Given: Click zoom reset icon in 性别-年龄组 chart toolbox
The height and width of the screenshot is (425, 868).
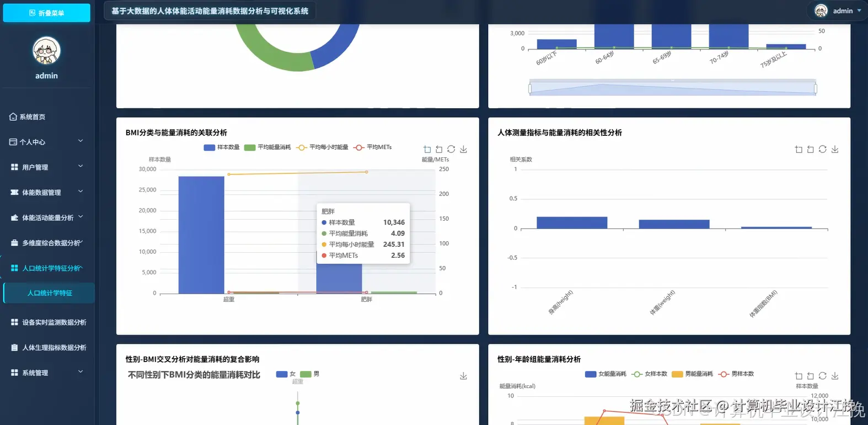Looking at the screenshot, I should pyautogui.click(x=811, y=376).
